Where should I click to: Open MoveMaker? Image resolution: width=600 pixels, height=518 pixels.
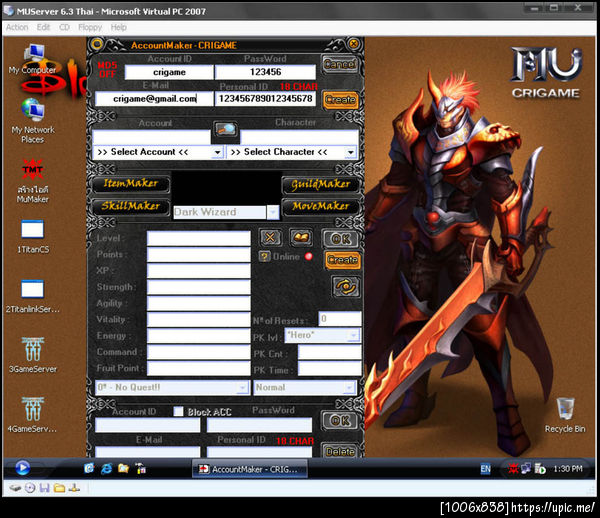click(321, 206)
